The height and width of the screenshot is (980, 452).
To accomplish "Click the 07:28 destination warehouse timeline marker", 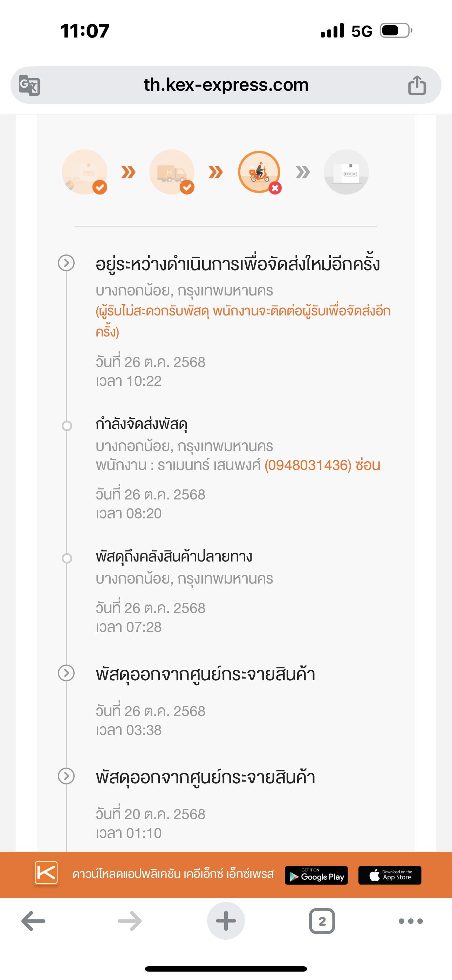I will pyautogui.click(x=67, y=558).
